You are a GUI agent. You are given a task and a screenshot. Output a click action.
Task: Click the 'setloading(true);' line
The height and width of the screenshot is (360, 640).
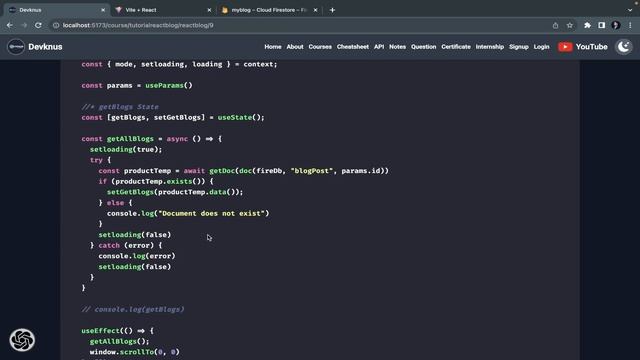tap(126, 149)
